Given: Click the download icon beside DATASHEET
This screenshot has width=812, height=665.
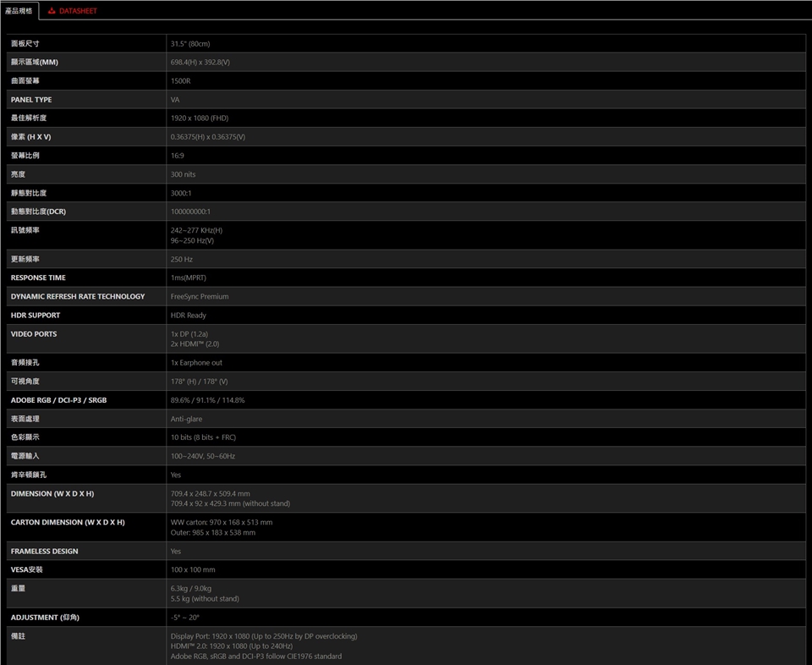Looking at the screenshot, I should [x=52, y=11].
